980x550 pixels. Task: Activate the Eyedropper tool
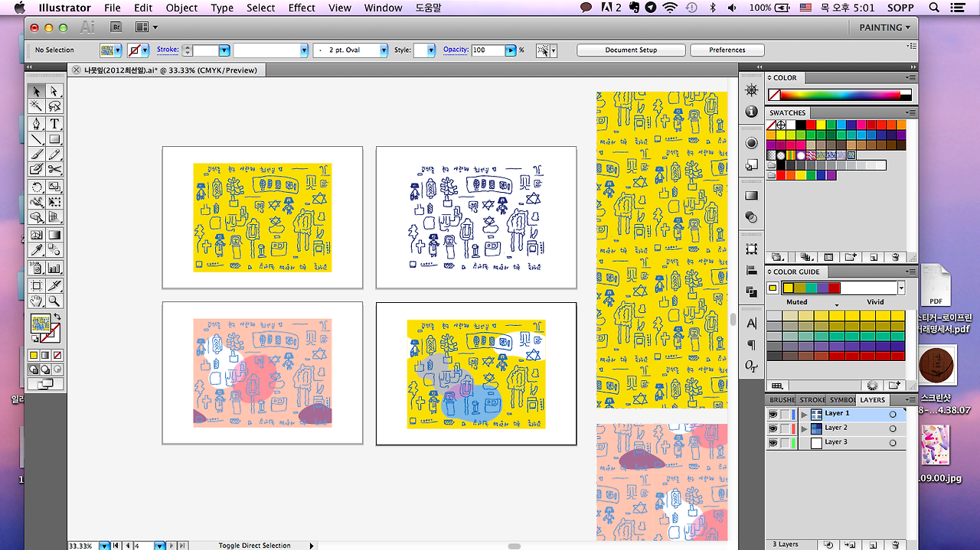(x=36, y=250)
